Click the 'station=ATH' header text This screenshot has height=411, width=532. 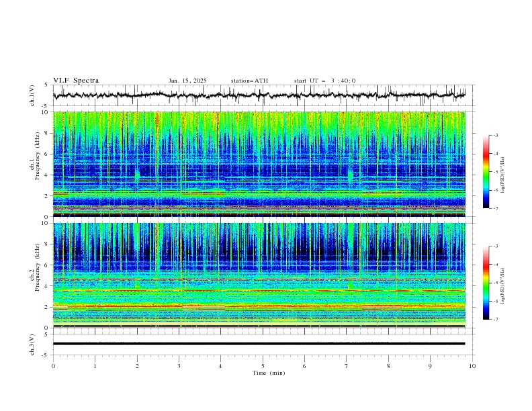point(249,81)
